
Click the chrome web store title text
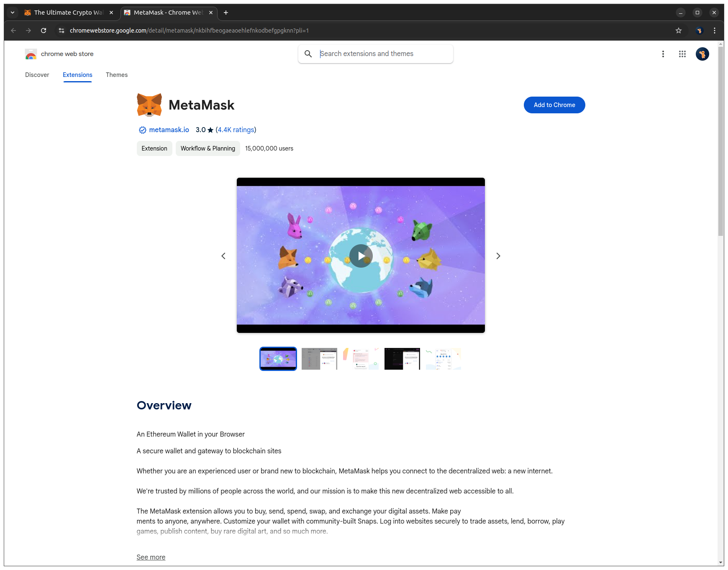(x=67, y=54)
